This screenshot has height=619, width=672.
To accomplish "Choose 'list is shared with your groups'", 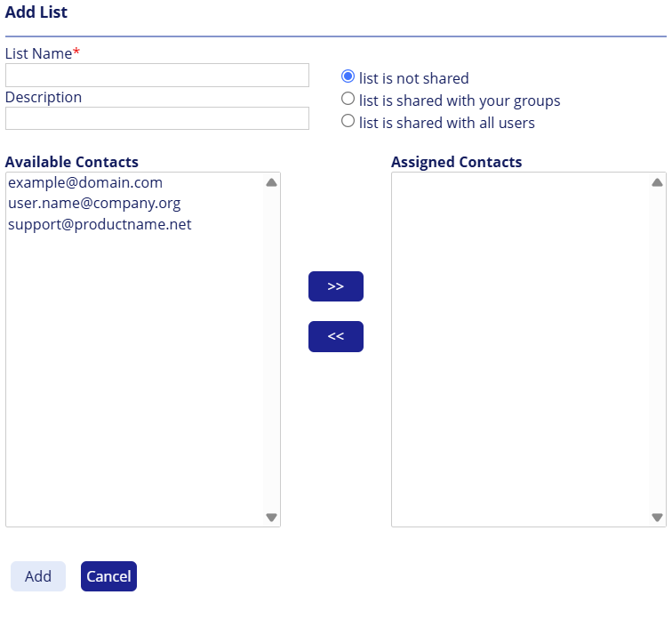I will coord(348,100).
